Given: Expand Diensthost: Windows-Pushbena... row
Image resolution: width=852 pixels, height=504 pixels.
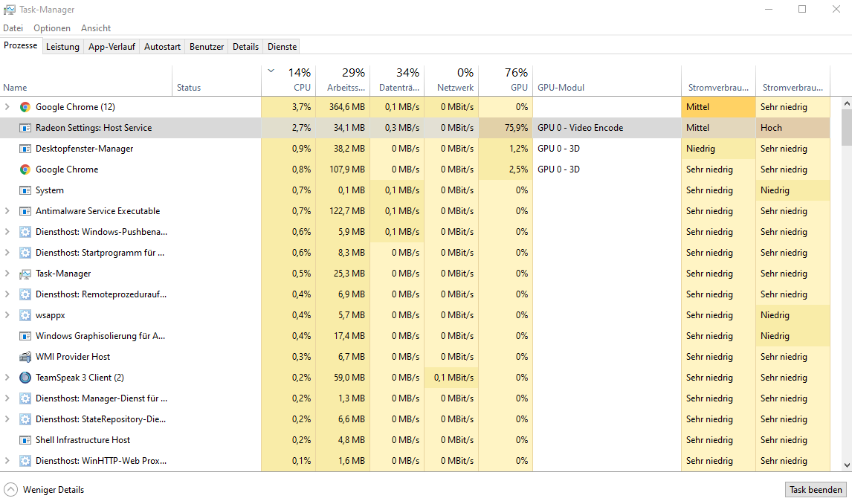Looking at the screenshot, I should pyautogui.click(x=7, y=232).
